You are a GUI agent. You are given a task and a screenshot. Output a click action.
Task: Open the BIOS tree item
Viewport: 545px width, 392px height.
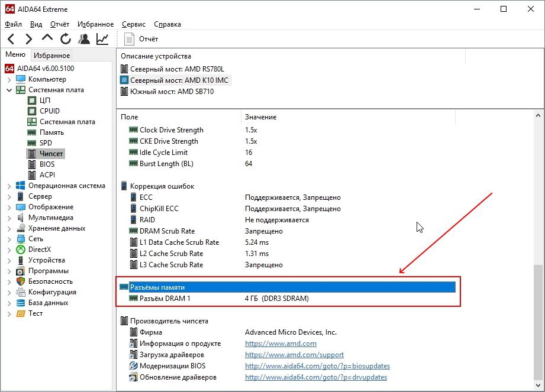point(47,164)
